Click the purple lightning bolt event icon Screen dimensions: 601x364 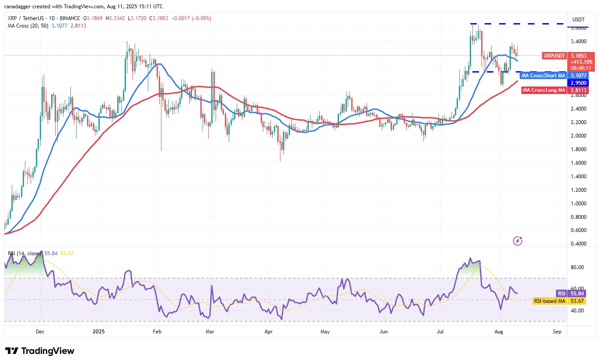[518, 241]
